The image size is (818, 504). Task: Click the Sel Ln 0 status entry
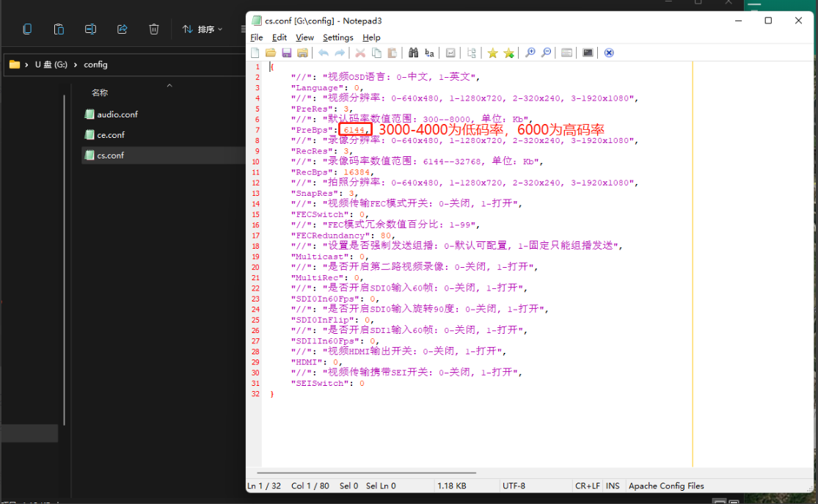[x=381, y=486]
